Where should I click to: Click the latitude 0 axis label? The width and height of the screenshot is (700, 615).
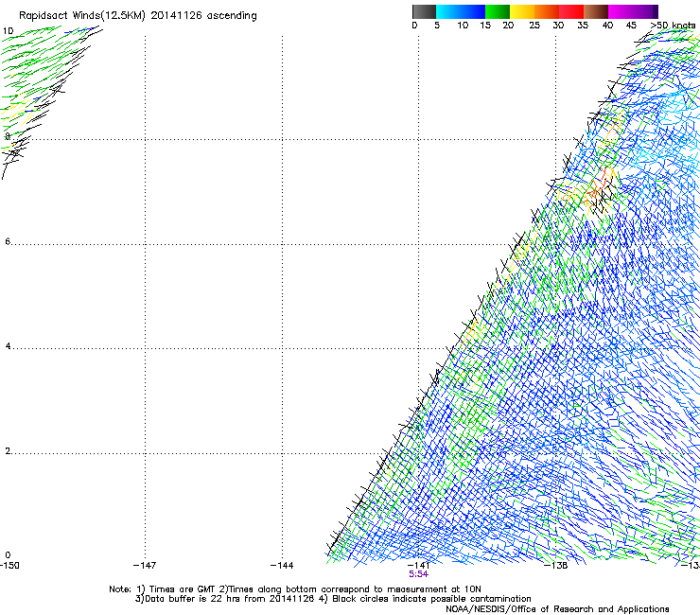click(x=8, y=555)
